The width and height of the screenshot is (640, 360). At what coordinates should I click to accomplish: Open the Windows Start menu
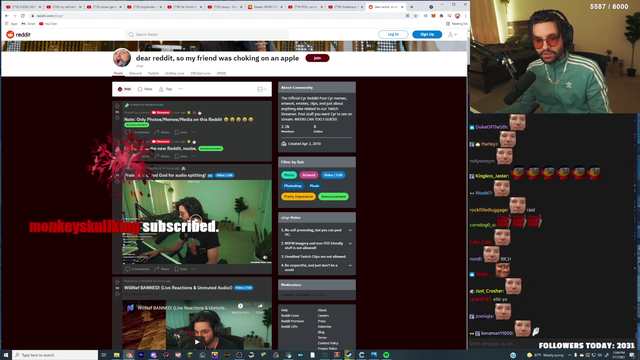pos(6,355)
